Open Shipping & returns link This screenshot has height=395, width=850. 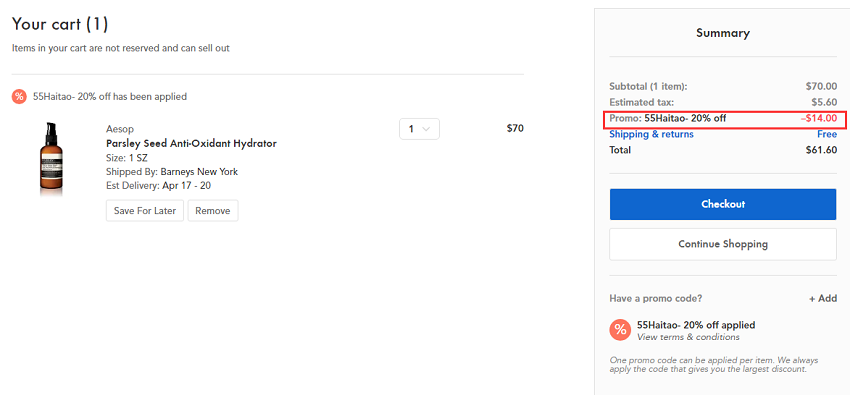coord(651,134)
